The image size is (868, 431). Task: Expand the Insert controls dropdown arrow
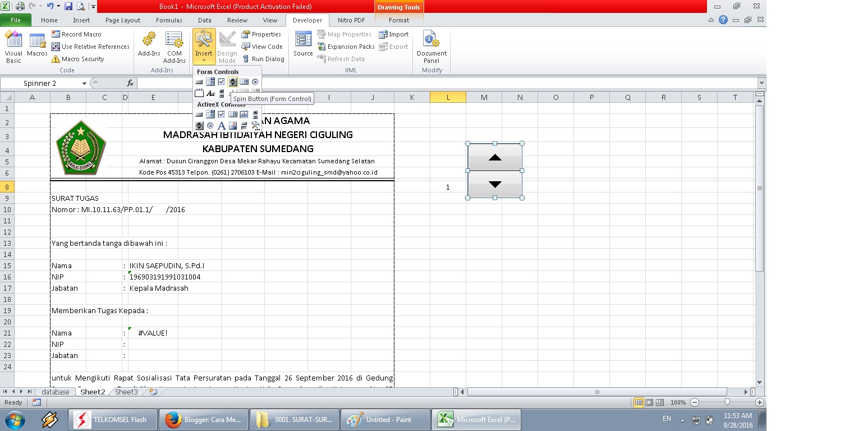click(x=204, y=61)
